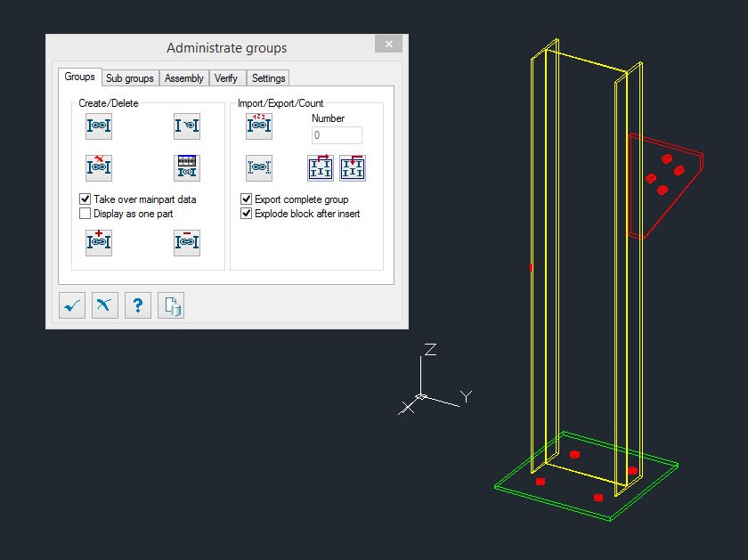The width and height of the screenshot is (748, 560).
Task: Disable Take over mainpart data
Action: click(85, 199)
